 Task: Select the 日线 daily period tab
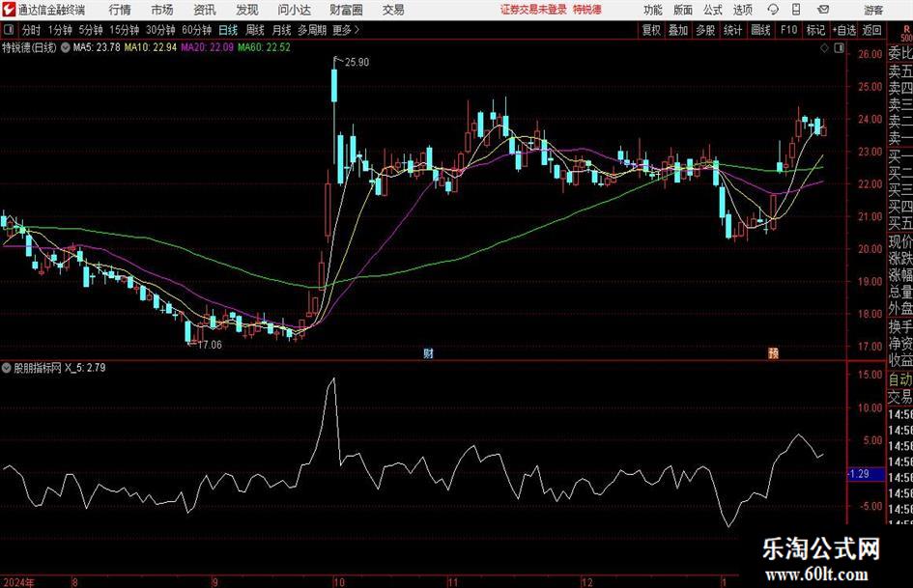228,30
